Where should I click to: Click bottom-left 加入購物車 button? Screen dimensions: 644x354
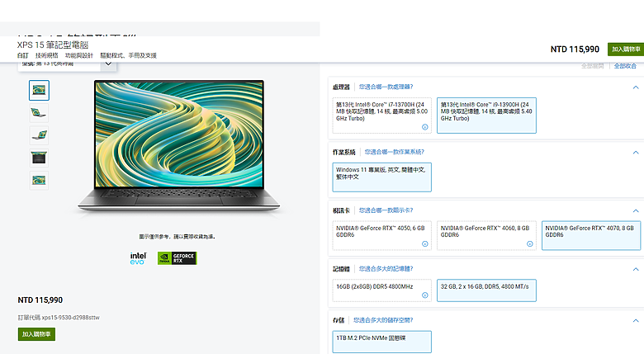(x=36, y=334)
